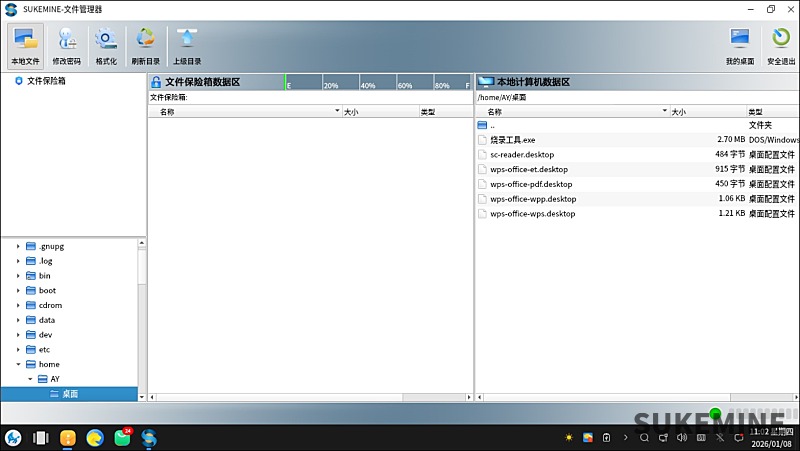Viewport: 800px width, 451px height.
Task: Select the 烧录工具.exe file
Action: click(x=512, y=140)
